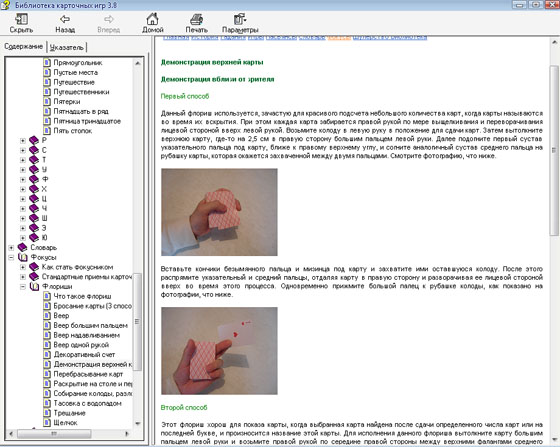560x447 pixels.
Task: Select the Веер topic
Action: (x=61, y=316)
